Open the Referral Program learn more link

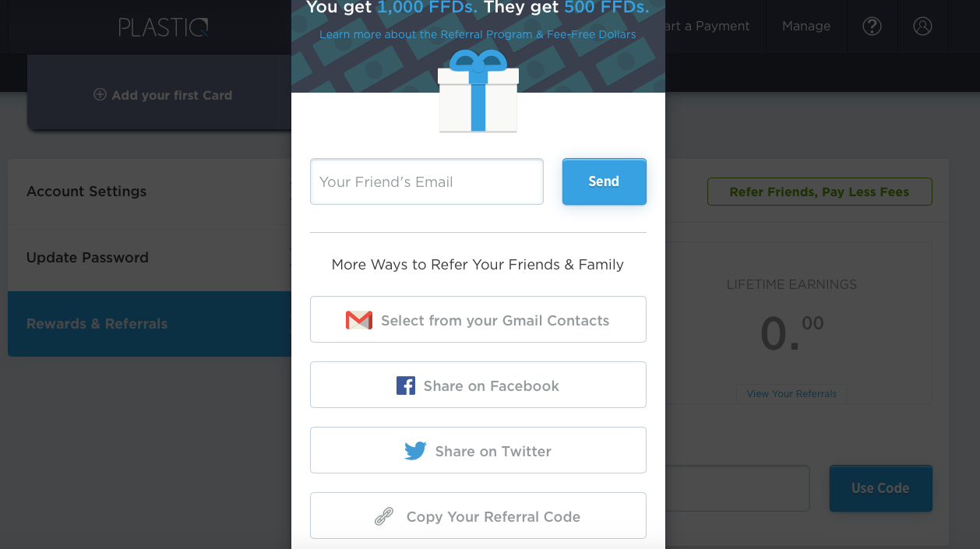[478, 34]
